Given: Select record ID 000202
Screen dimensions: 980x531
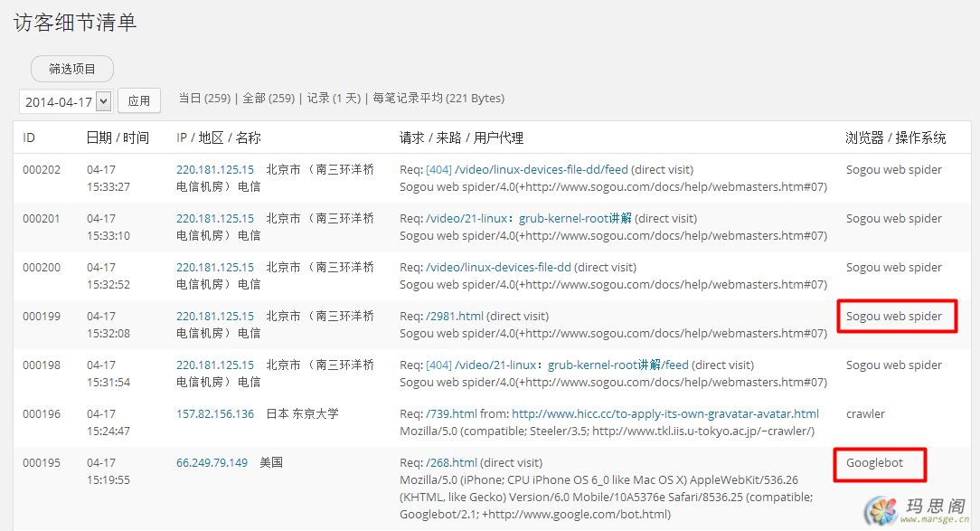Looking at the screenshot, I should tap(42, 169).
